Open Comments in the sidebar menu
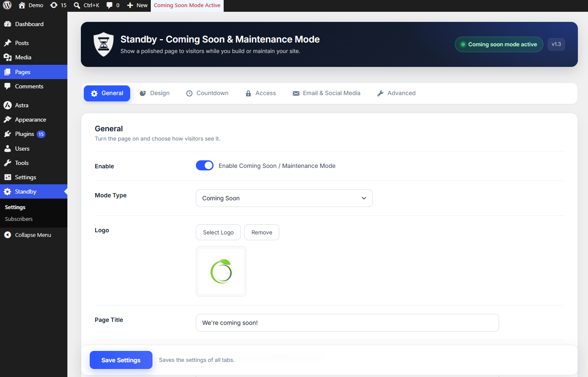The height and width of the screenshot is (377, 588). [34, 86]
